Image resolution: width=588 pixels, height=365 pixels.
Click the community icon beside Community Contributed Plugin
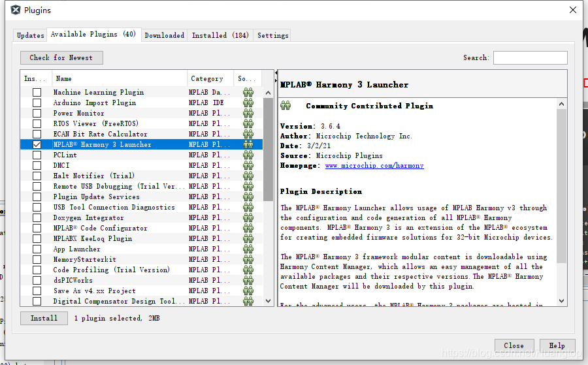click(x=286, y=106)
